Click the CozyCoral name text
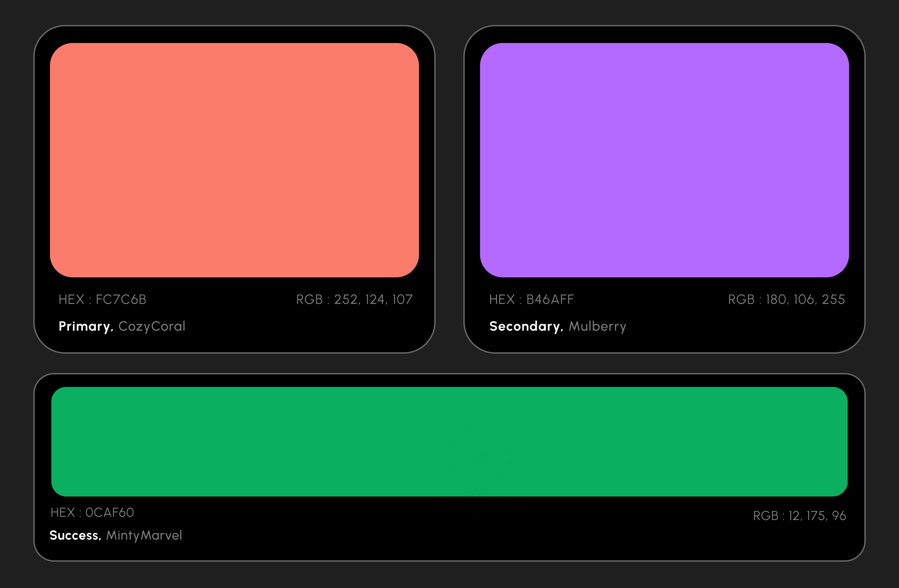This screenshot has width=899, height=588. (x=152, y=326)
